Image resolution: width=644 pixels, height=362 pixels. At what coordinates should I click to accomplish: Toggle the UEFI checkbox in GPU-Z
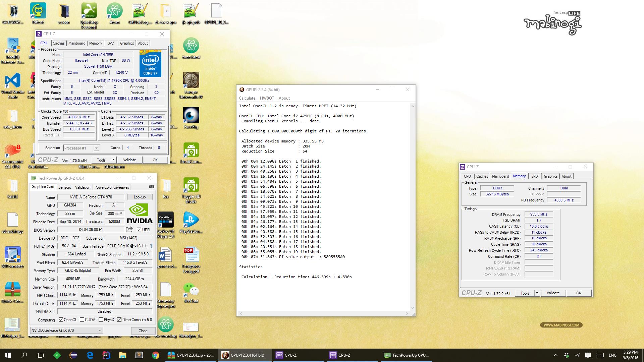pos(139,230)
